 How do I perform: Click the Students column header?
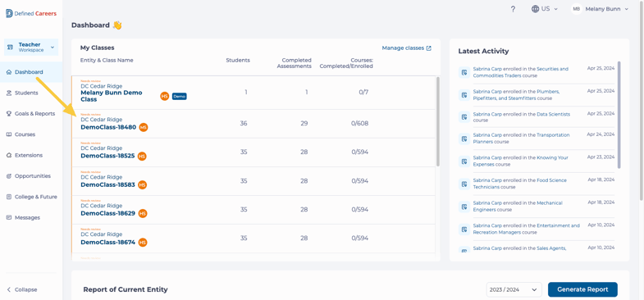pos(238,61)
